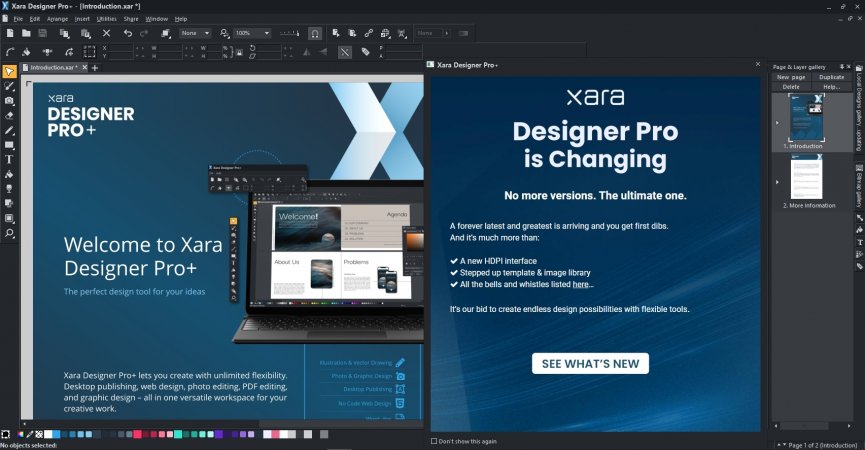Expand layers of page 2. More information
The image size is (865, 450).
click(x=777, y=182)
